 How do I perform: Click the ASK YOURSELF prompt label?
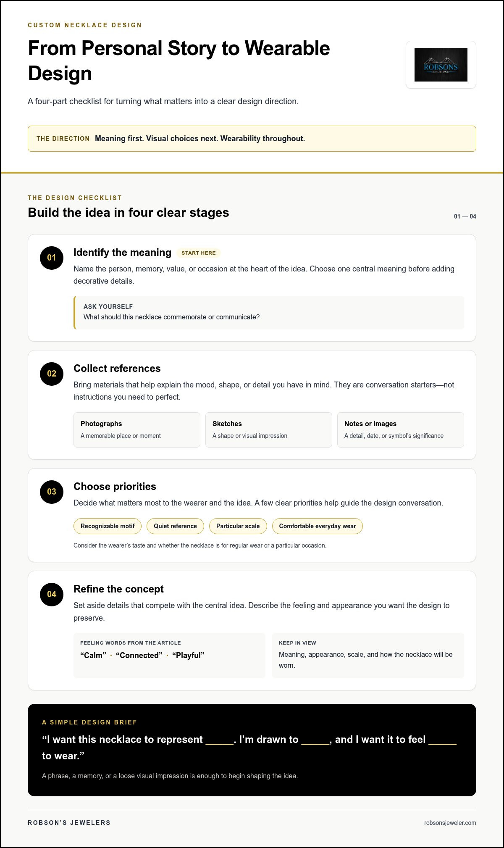pyautogui.click(x=108, y=307)
